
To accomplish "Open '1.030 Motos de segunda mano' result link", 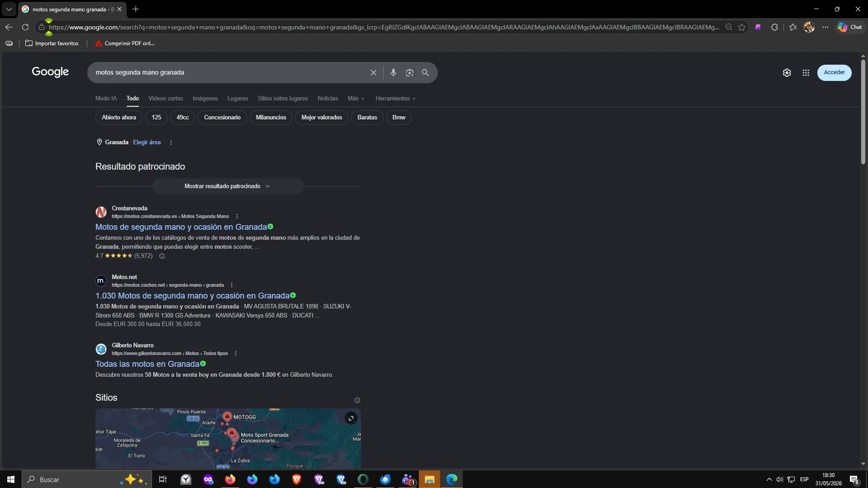I will (192, 296).
